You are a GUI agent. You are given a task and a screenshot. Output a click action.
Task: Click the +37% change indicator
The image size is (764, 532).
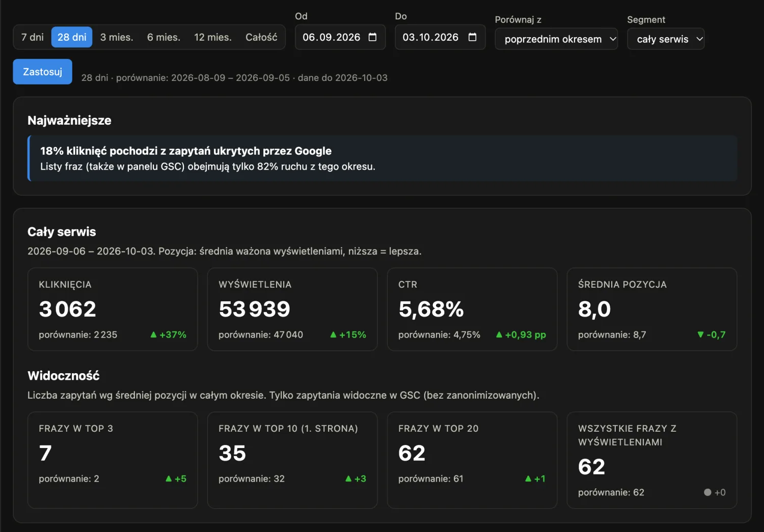[168, 334]
